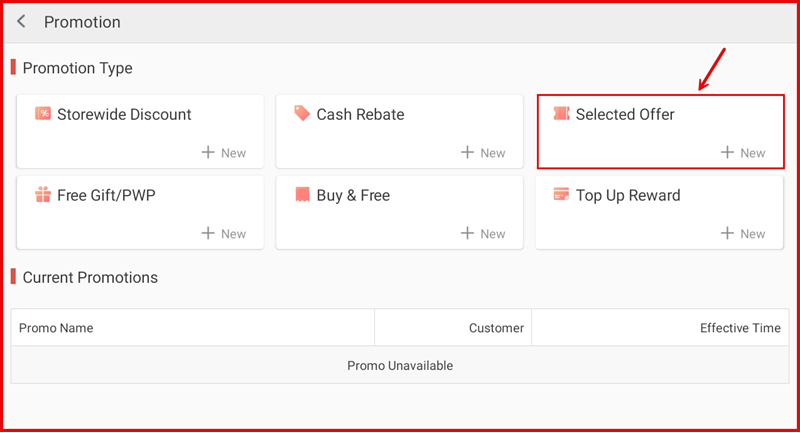The width and height of the screenshot is (800, 433).
Task: Click the Cash Rebate tag icon
Action: [302, 114]
